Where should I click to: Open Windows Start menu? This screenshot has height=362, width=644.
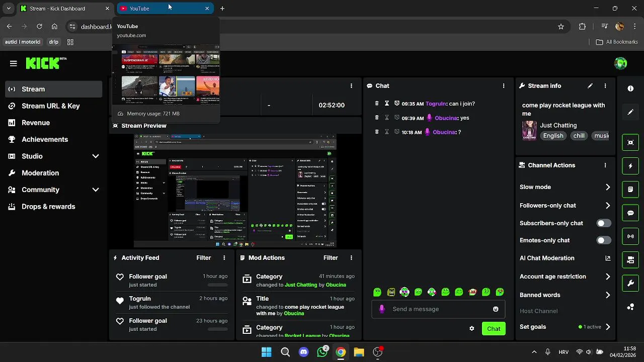(267, 352)
